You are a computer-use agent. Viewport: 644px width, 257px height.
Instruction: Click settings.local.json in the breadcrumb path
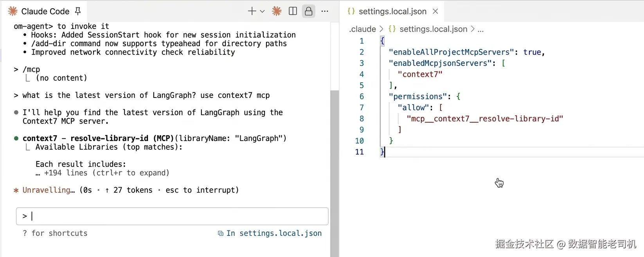coord(433,29)
